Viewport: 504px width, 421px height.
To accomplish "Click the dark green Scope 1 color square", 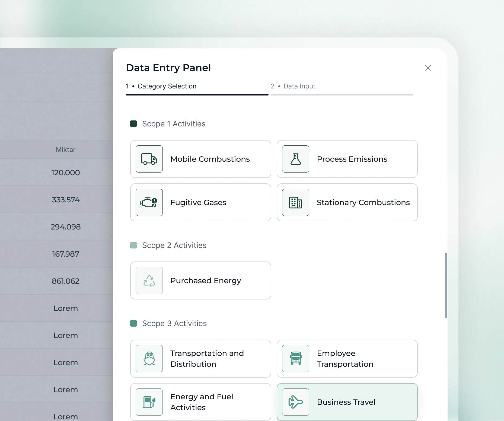I will pos(133,124).
